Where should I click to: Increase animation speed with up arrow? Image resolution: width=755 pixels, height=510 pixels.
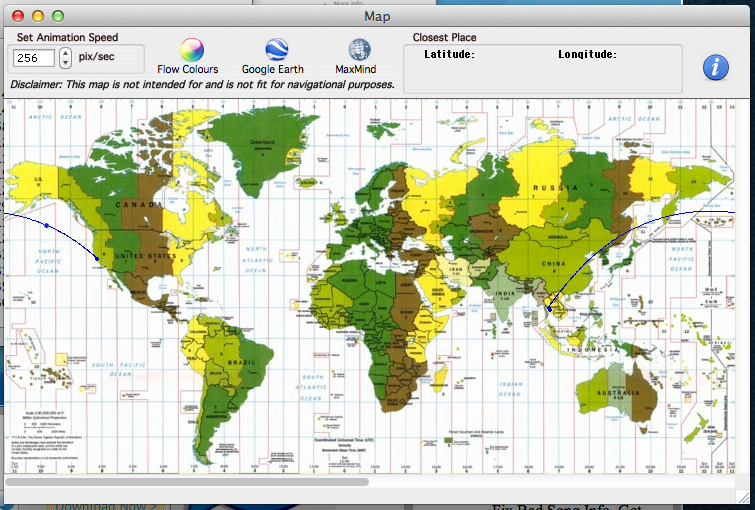tap(66, 52)
